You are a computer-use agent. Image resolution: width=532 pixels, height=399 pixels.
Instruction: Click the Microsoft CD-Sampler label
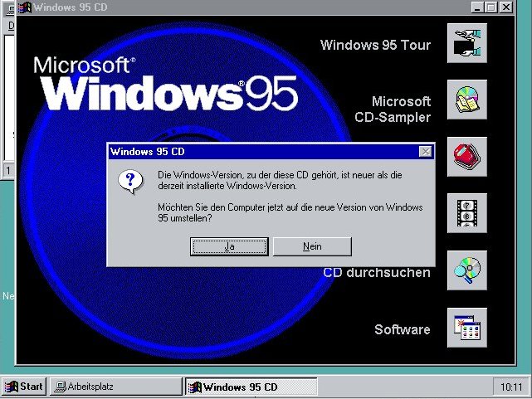pos(393,109)
